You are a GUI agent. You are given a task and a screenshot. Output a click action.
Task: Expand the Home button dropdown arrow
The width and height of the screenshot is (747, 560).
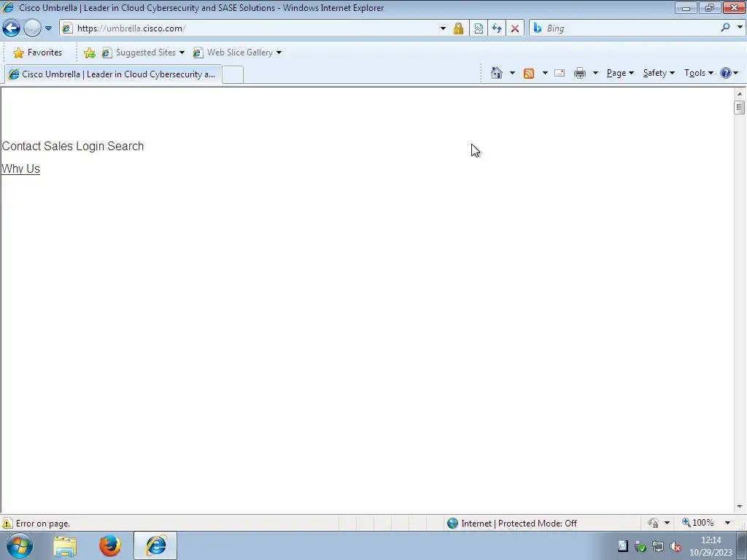(x=513, y=73)
